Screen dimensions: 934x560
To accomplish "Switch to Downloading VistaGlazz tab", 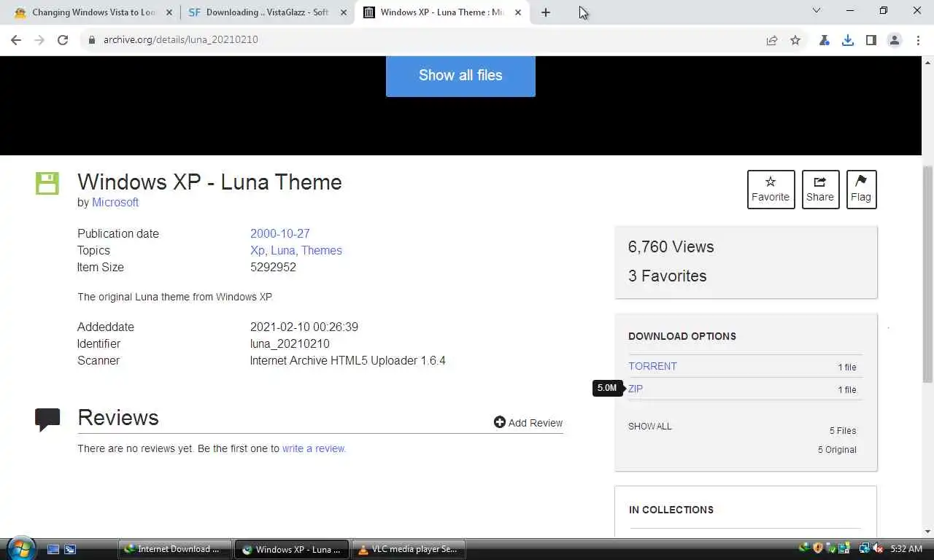I will (267, 12).
